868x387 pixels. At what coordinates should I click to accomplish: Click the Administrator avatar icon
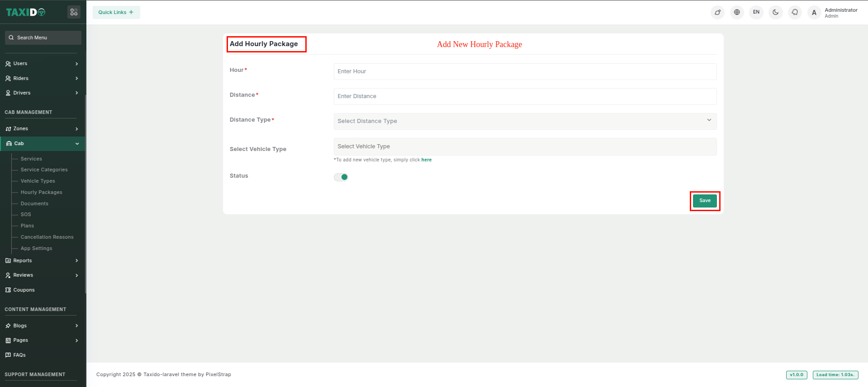814,13
